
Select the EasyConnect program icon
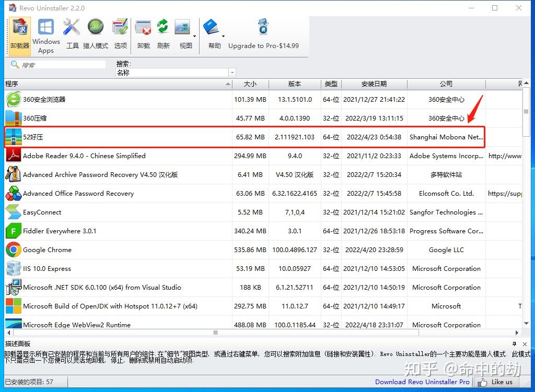[x=14, y=212]
